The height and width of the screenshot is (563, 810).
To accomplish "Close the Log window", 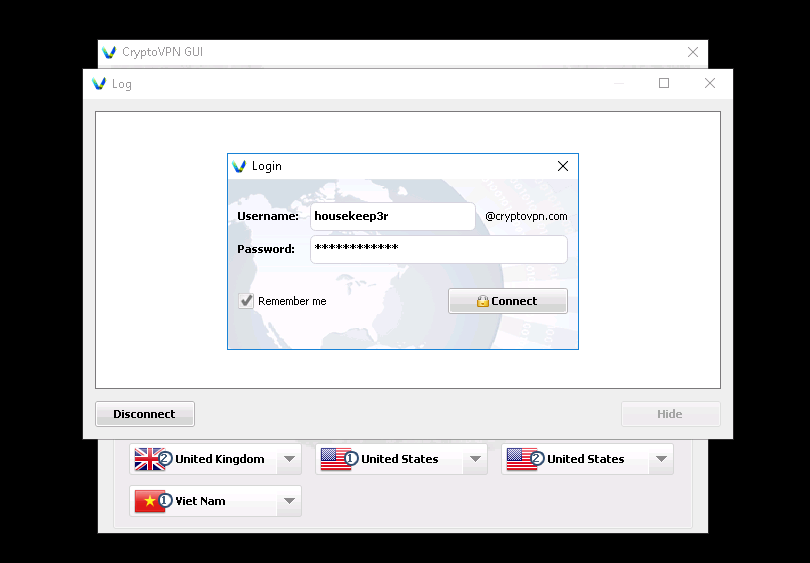I will 710,84.
